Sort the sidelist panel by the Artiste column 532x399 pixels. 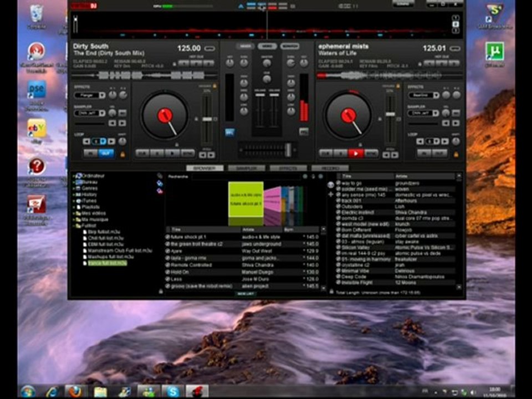[425, 176]
